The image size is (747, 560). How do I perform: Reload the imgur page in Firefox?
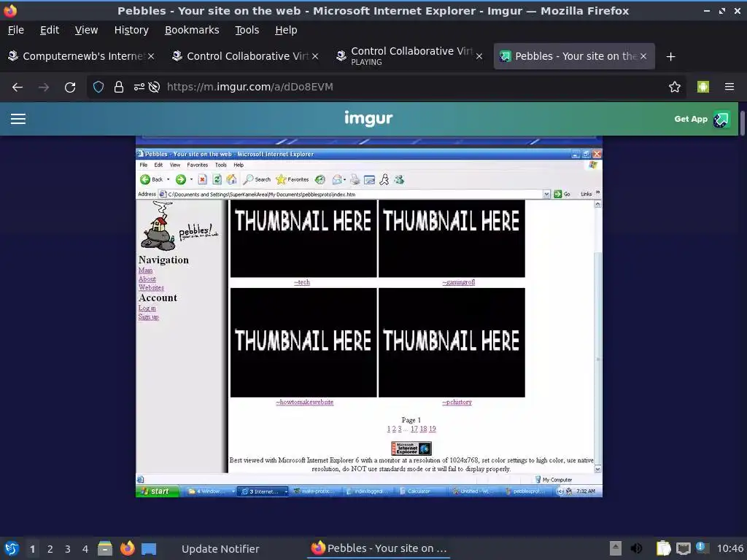(x=70, y=87)
